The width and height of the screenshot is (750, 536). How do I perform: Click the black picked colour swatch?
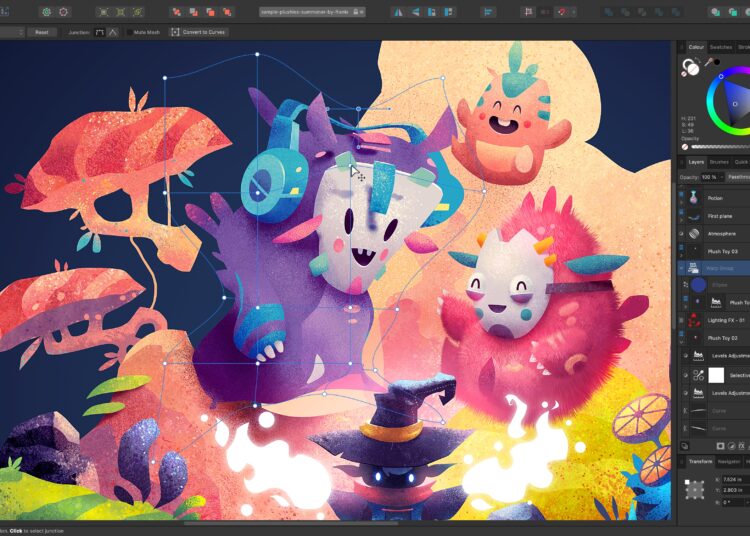tap(717, 62)
